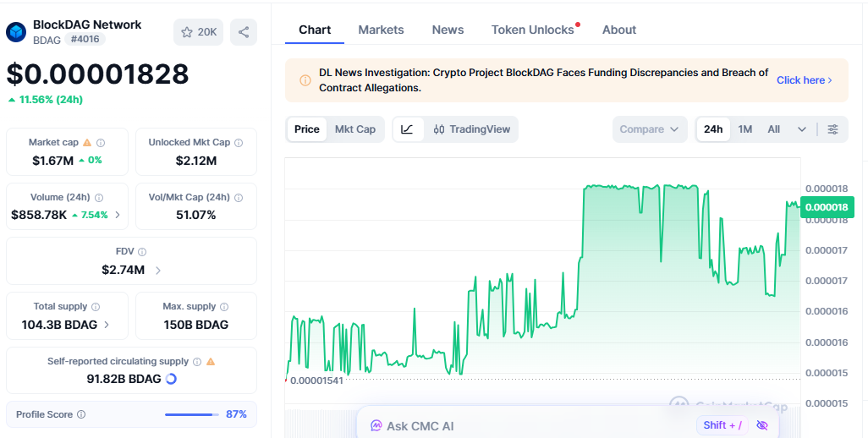Click the current price tag 0.000018
This screenshot has width=868, height=438.
point(827,207)
